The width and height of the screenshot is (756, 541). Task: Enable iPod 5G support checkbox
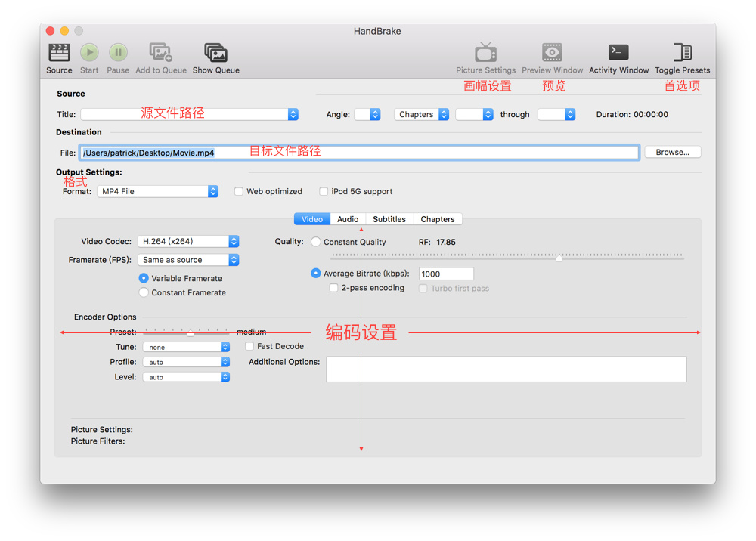tap(324, 191)
